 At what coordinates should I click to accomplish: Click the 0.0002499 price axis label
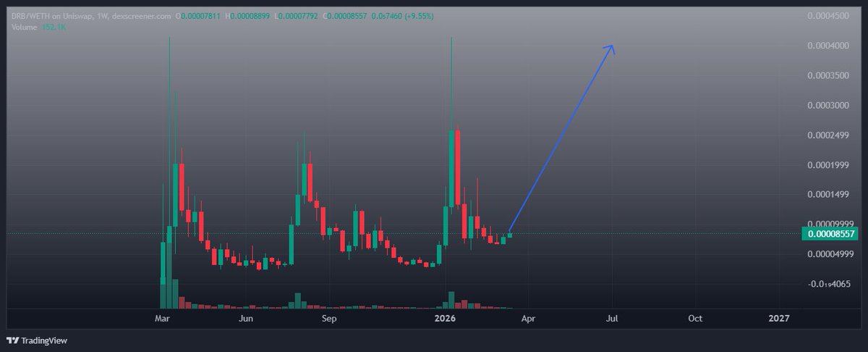829,135
